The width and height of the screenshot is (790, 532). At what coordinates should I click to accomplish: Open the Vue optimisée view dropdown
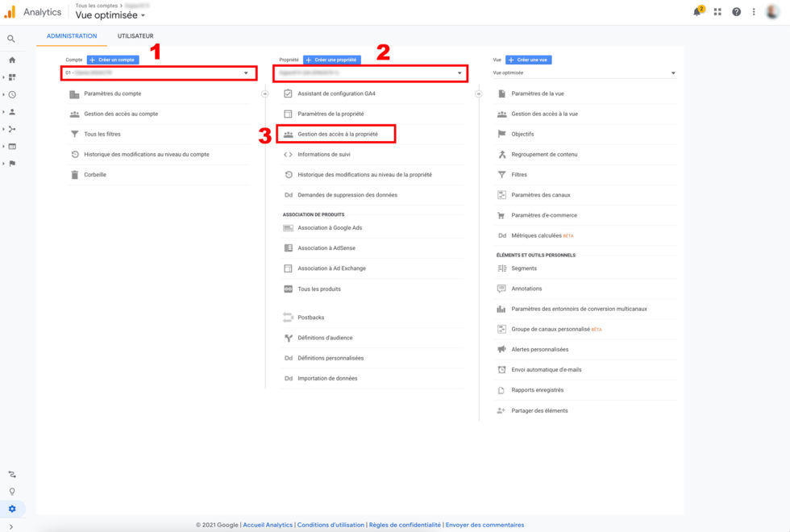(584, 73)
